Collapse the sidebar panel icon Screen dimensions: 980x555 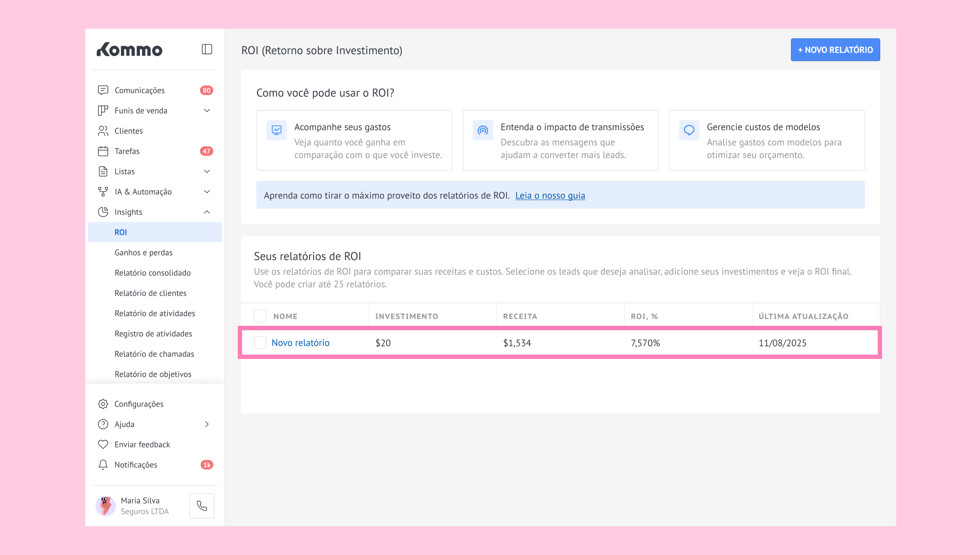coord(206,50)
